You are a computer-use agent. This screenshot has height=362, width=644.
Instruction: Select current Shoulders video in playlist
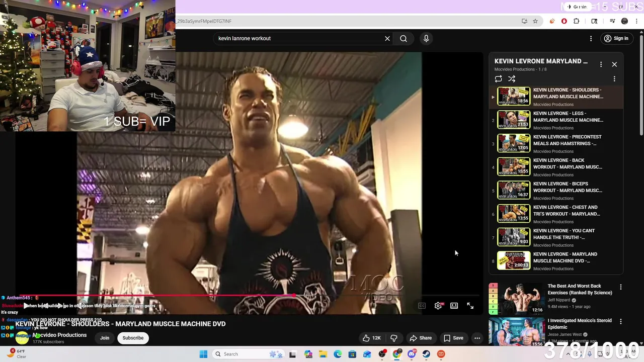pos(556,97)
